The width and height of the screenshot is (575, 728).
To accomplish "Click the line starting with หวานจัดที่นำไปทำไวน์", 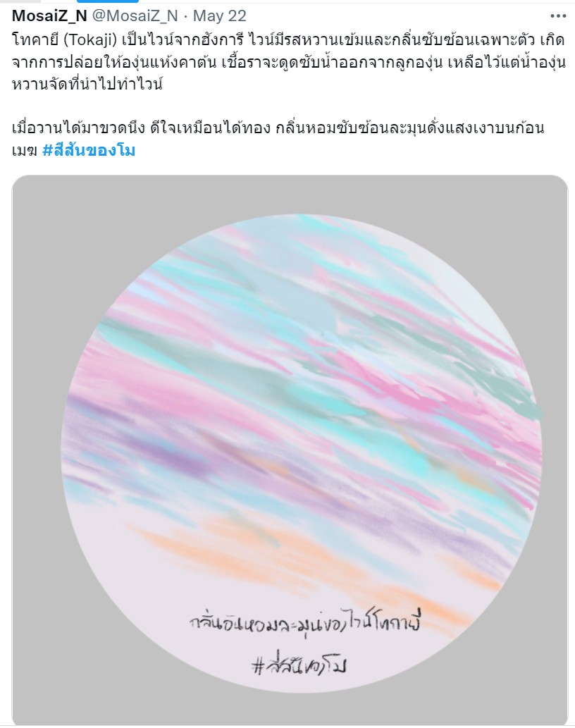I will 87,84.
